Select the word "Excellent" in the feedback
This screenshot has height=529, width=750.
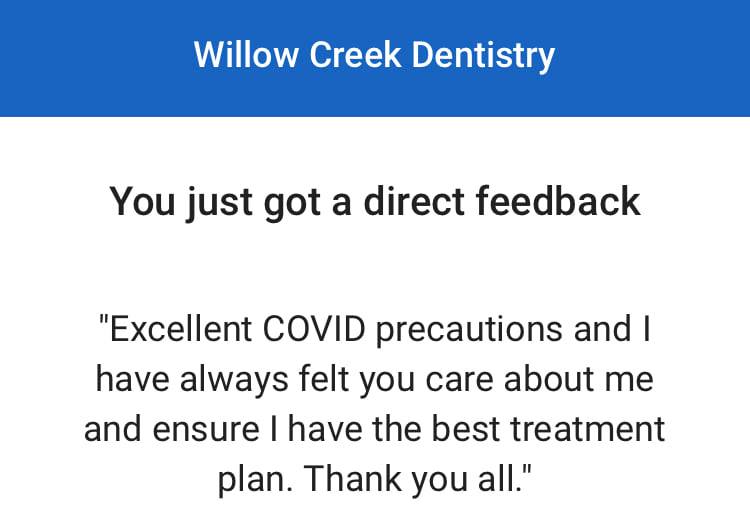click(177, 329)
